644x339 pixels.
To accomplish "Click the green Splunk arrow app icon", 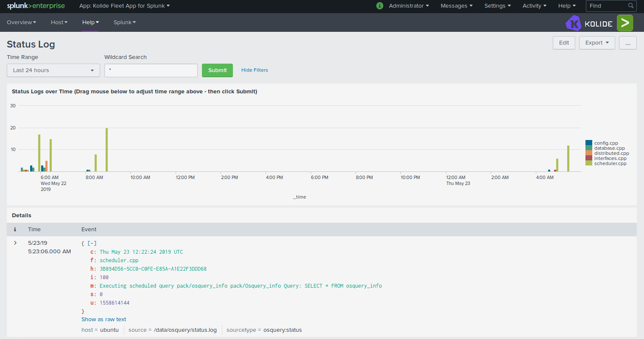I will tap(625, 23).
